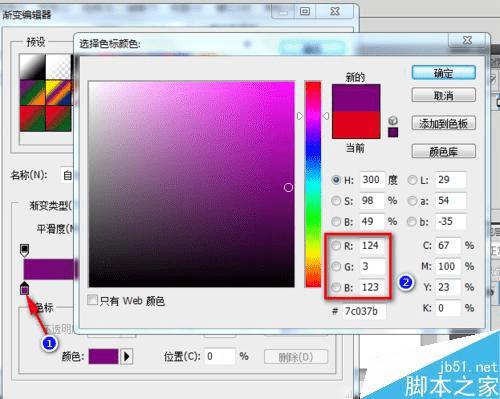Click the L field showing 29
500x399 pixels.
[450, 180]
